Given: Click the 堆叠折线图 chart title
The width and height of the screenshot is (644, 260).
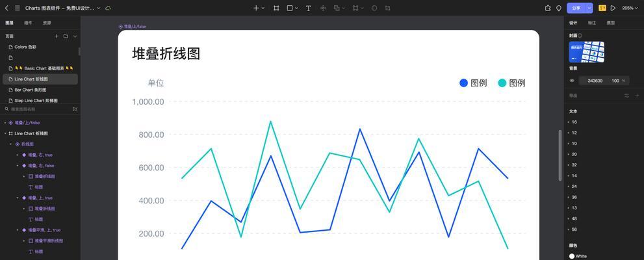Looking at the screenshot, I should coord(166,54).
